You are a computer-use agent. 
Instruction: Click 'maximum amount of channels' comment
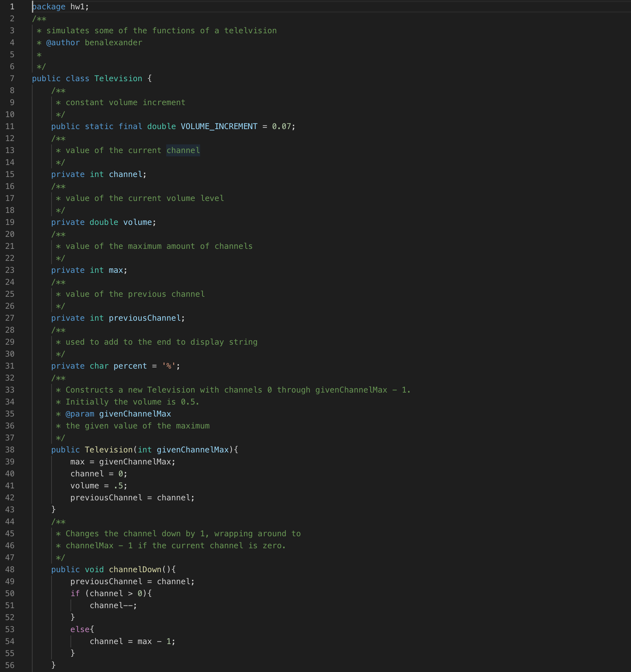coord(190,246)
